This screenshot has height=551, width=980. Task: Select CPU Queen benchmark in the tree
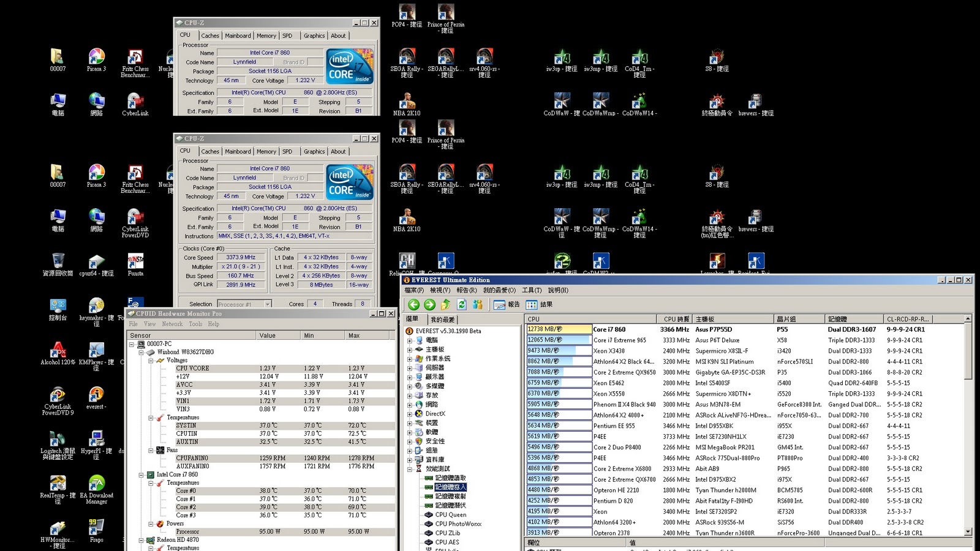[450, 515]
